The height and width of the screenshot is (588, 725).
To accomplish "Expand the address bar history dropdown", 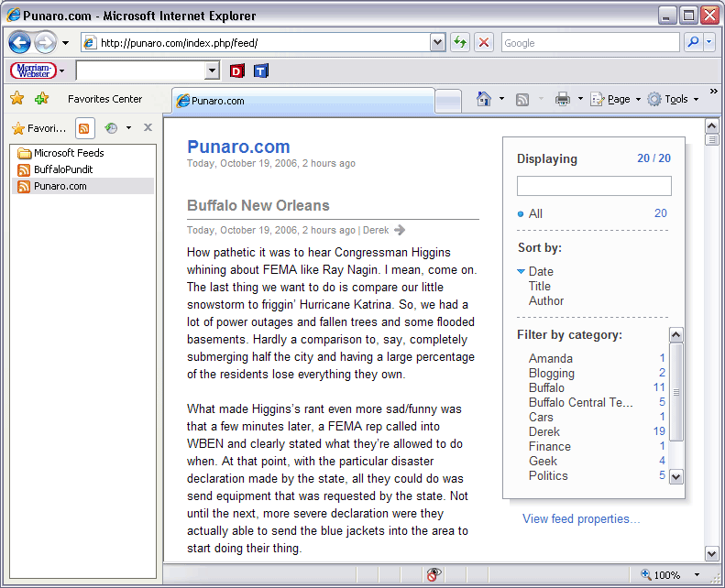I will coord(437,43).
